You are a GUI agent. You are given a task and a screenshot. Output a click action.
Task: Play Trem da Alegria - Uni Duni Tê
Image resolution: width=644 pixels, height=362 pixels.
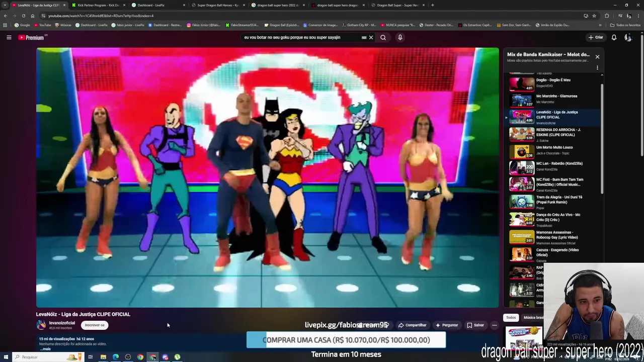pos(552,202)
